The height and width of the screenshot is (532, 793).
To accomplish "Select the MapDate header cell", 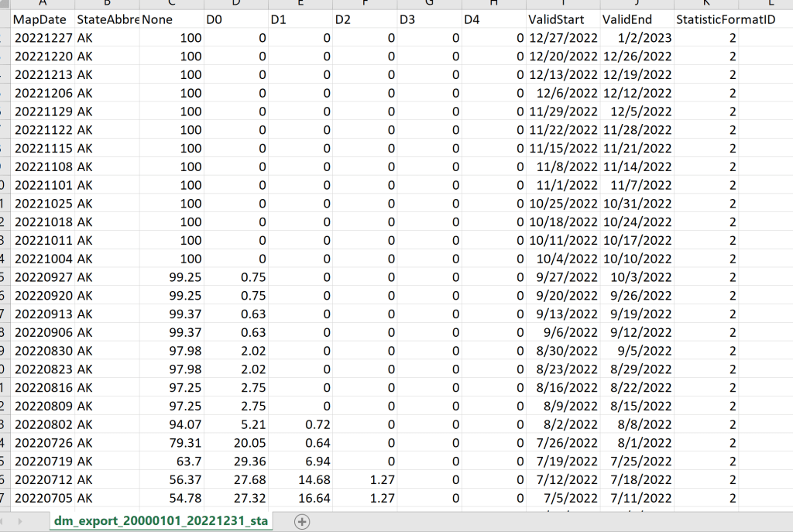I will [x=40, y=19].
